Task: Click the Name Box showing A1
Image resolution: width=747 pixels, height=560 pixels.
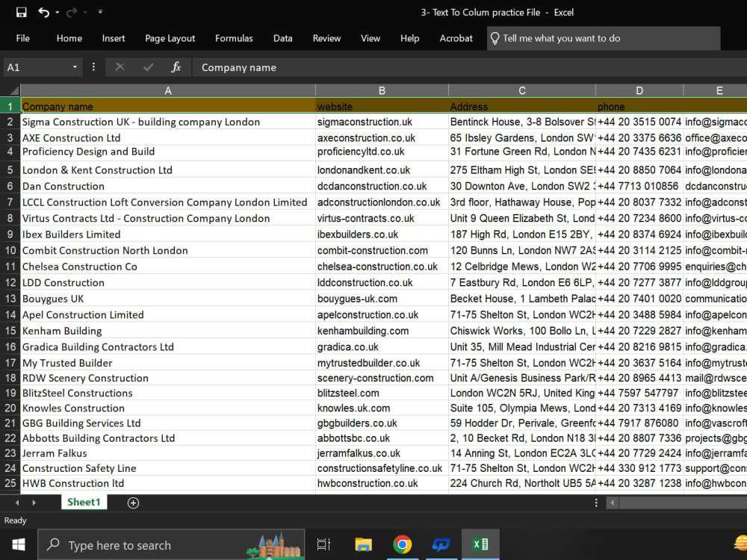Action: [x=37, y=68]
